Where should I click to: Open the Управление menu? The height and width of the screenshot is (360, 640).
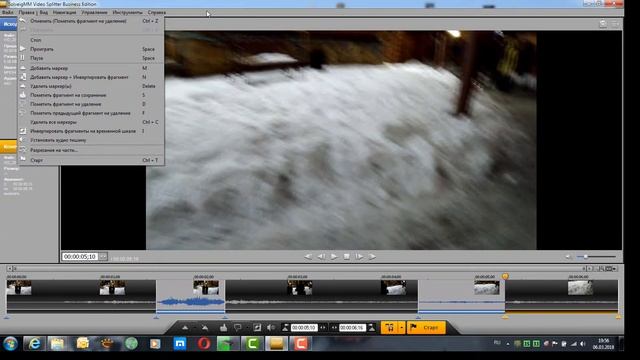click(94, 12)
